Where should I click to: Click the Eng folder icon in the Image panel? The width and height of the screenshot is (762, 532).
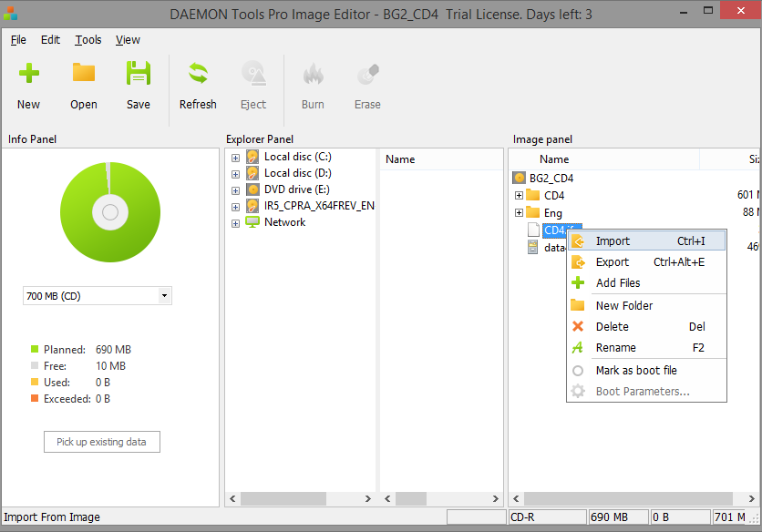533,212
